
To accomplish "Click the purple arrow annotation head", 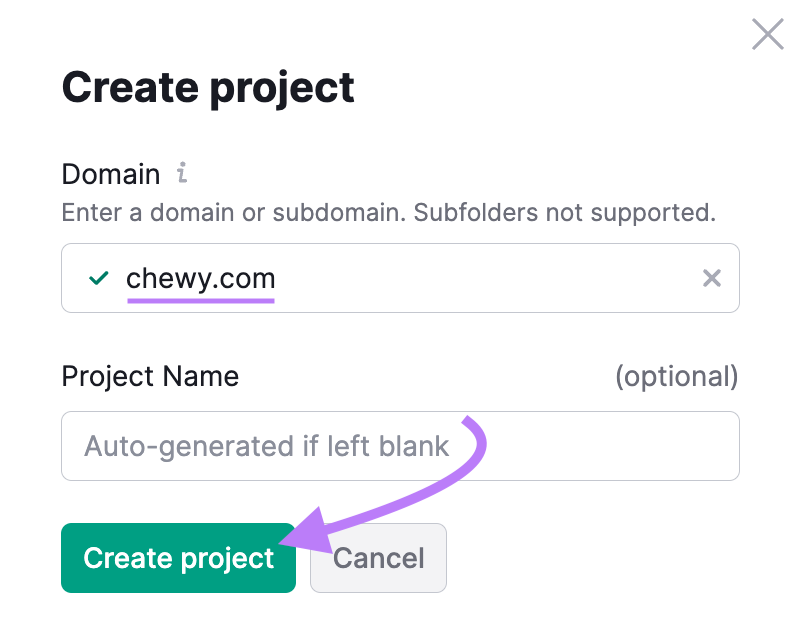I will coord(309,532).
